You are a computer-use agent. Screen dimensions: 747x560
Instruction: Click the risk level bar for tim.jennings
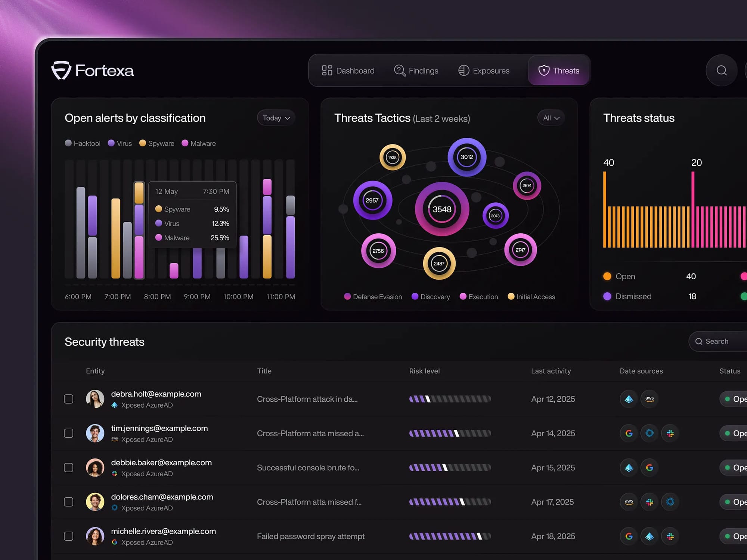[450, 433]
